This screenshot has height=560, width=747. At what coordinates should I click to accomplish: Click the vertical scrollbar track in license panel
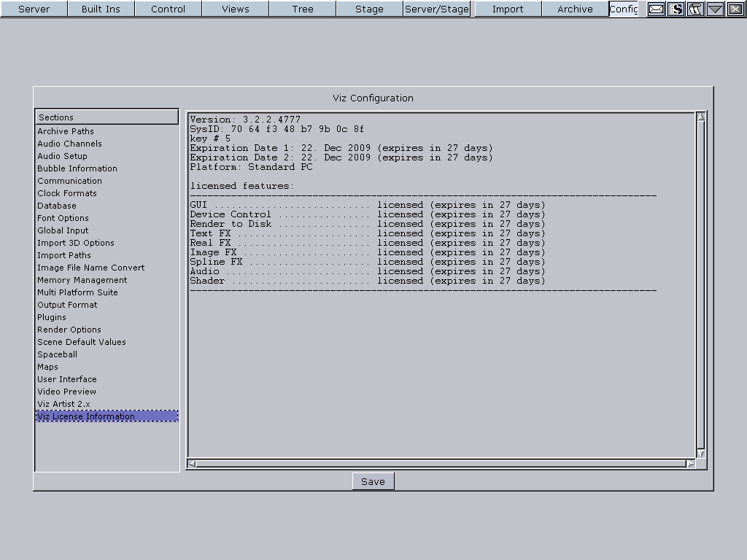pos(701,284)
